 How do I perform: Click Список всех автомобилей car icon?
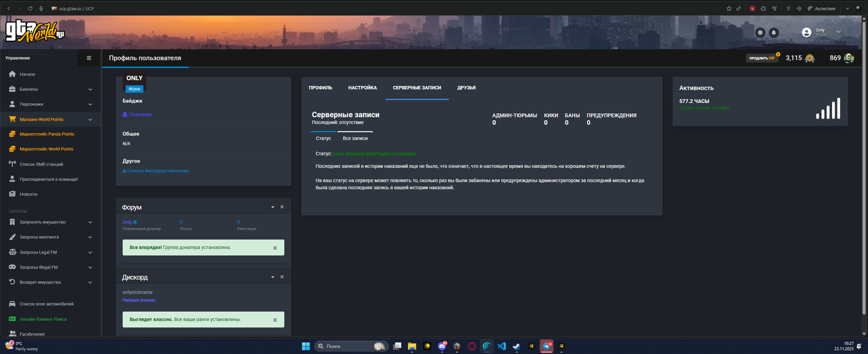pyautogui.click(x=12, y=304)
